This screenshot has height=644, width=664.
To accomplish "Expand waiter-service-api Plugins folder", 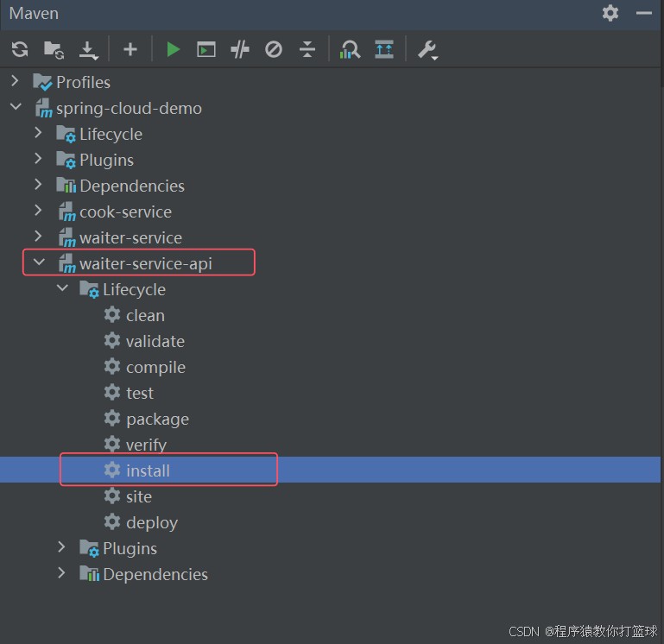I will 61,546.
